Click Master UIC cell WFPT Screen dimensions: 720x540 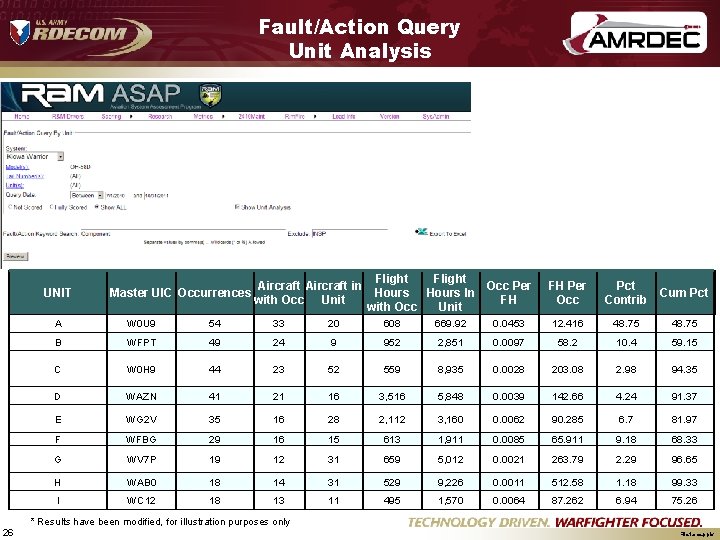(141, 343)
